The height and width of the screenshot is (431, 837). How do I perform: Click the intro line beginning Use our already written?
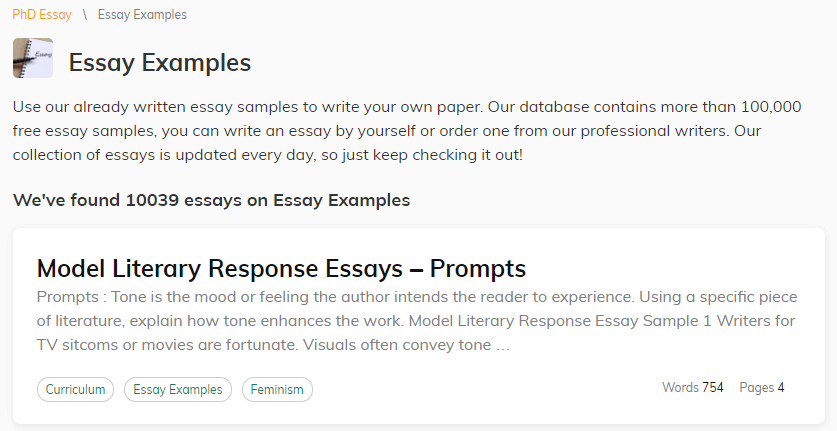tap(407, 107)
